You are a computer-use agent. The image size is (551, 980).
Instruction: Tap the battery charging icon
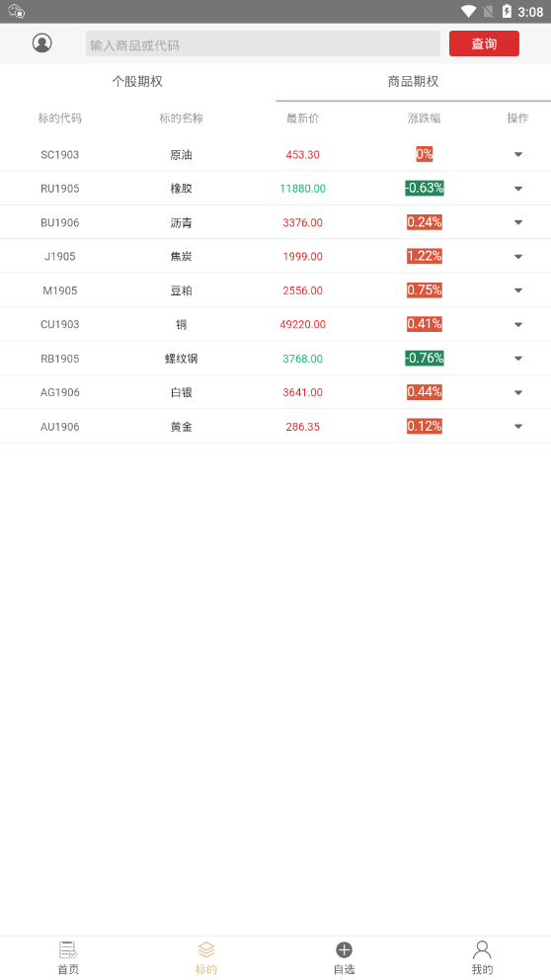coord(507,11)
